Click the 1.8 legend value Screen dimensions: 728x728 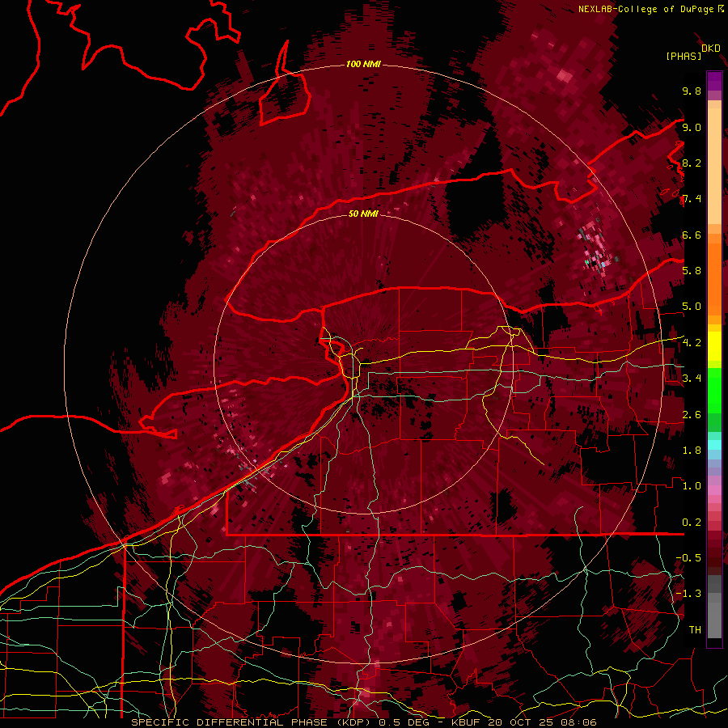[x=692, y=451]
